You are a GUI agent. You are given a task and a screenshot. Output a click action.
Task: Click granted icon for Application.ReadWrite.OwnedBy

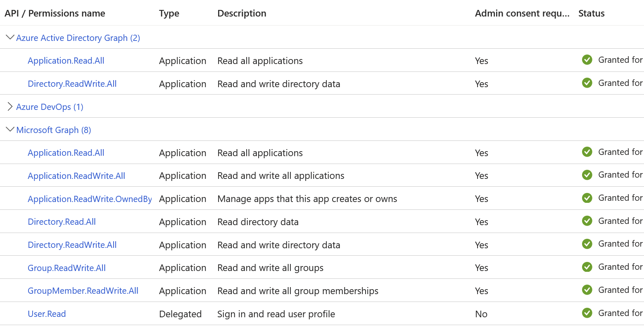tap(587, 198)
